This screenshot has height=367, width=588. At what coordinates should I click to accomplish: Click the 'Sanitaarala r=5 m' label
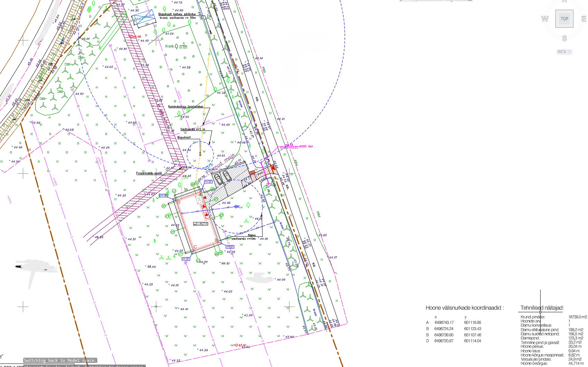tap(192, 129)
